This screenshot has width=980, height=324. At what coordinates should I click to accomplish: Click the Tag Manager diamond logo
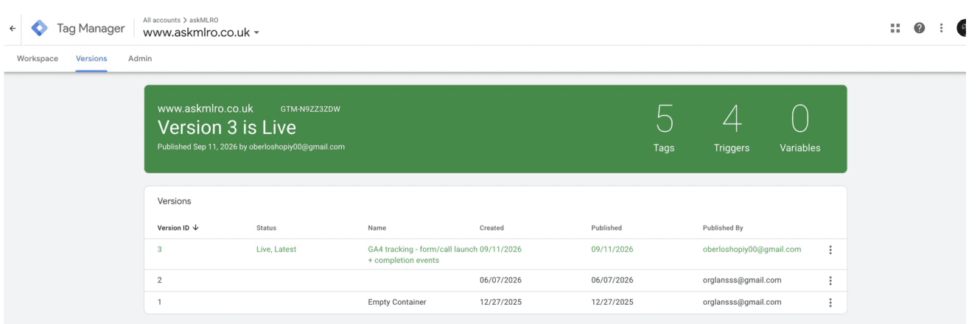(x=39, y=28)
